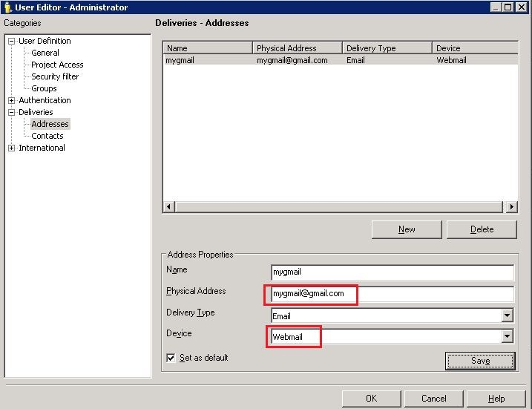Select Addresses under Deliveries
This screenshot has width=532, height=409.
pos(50,124)
